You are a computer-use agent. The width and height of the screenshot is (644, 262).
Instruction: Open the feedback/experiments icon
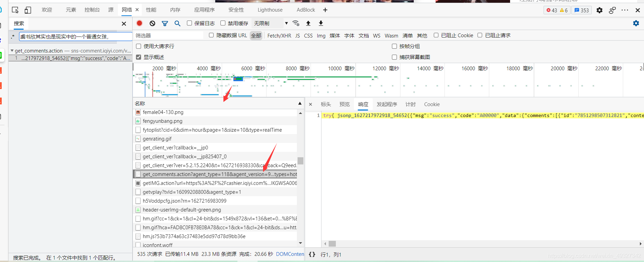(612, 10)
